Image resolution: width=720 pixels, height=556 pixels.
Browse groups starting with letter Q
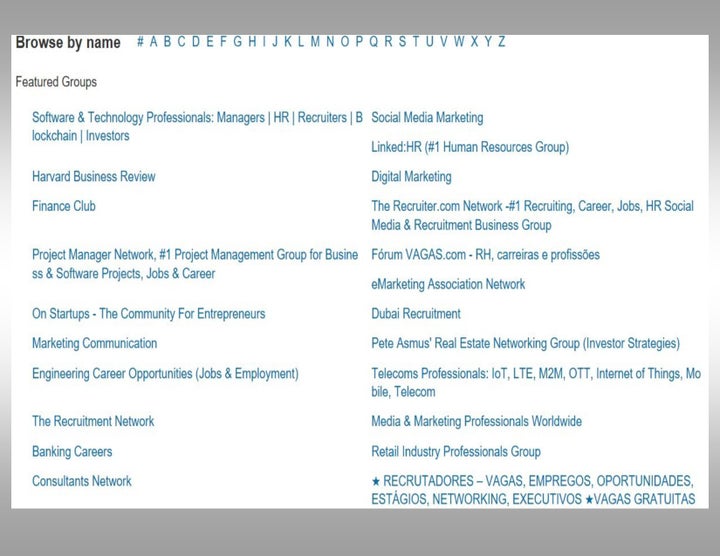[x=374, y=42]
